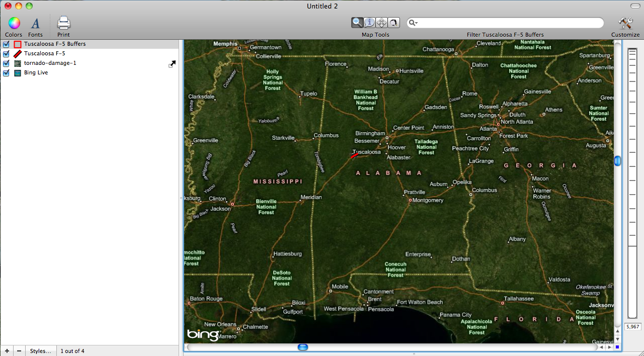
Task: Click the Print icon
Action: click(63, 23)
